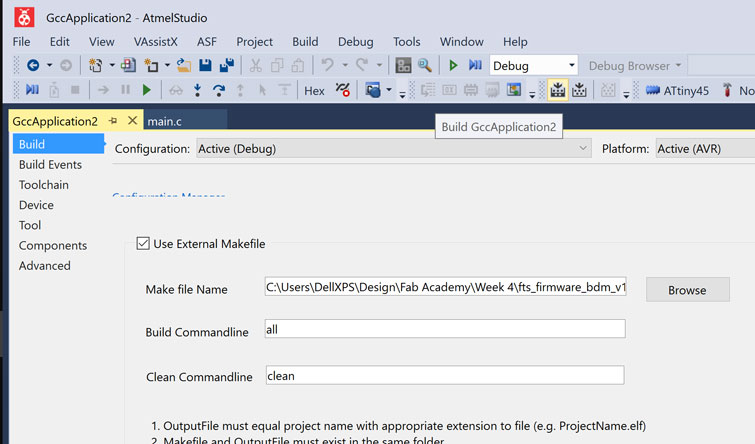The height and width of the screenshot is (444, 755).
Task: Click the Save All icon
Action: point(226,65)
